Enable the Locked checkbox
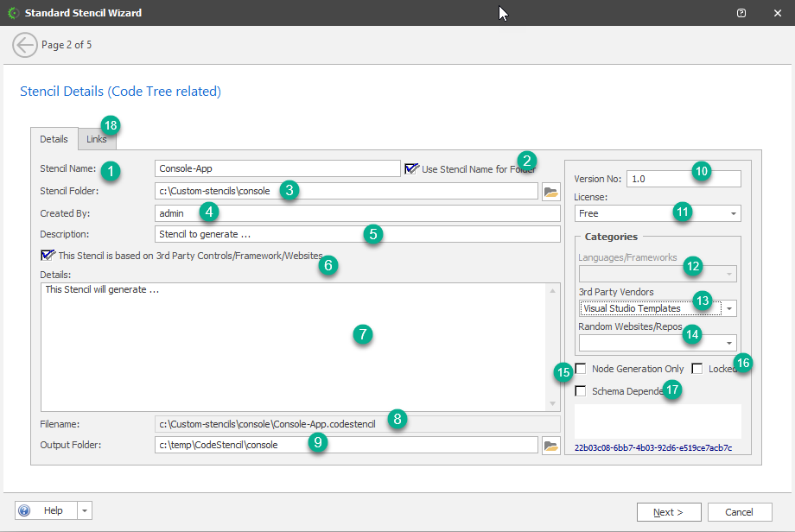 click(697, 369)
